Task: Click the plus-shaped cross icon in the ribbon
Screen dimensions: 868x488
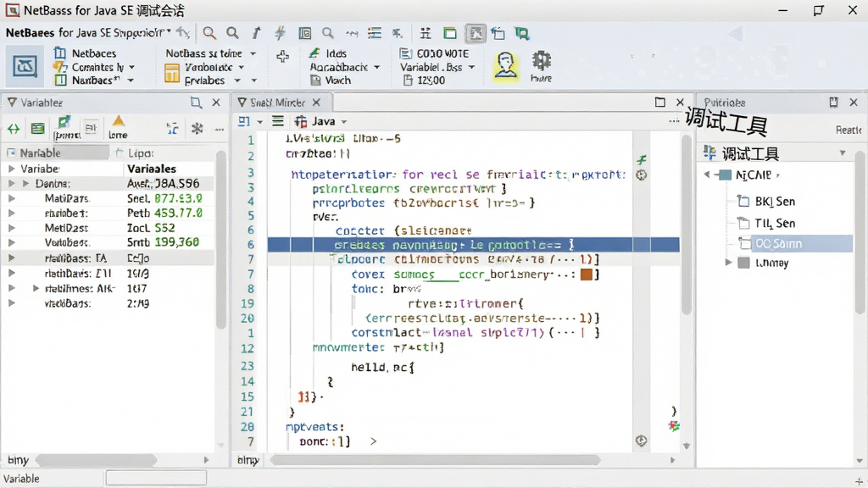Action: coord(283,57)
